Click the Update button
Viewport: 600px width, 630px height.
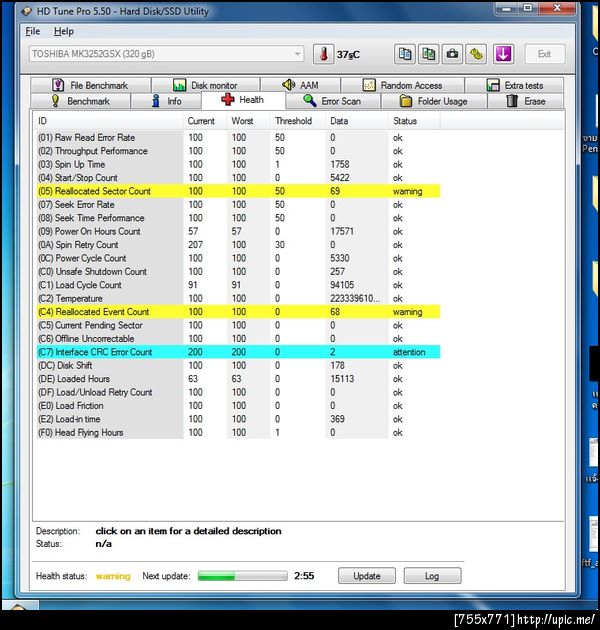pyautogui.click(x=367, y=576)
